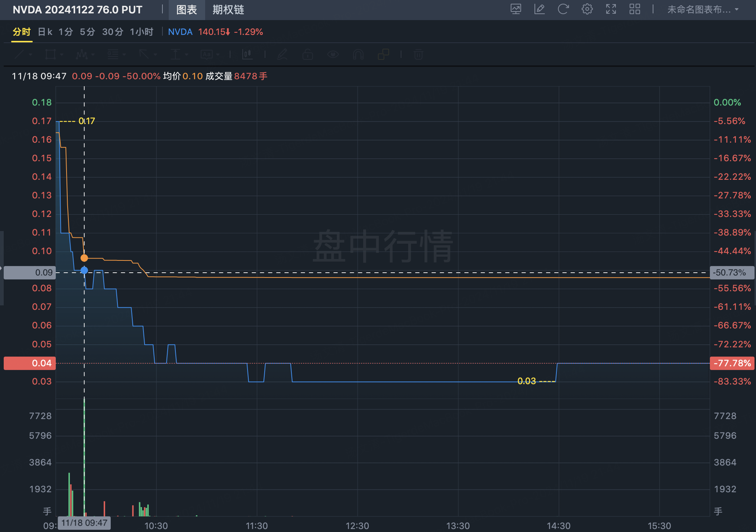Open the multi-chart grid layout icon
This screenshot has height=532, width=756.
(x=634, y=9)
